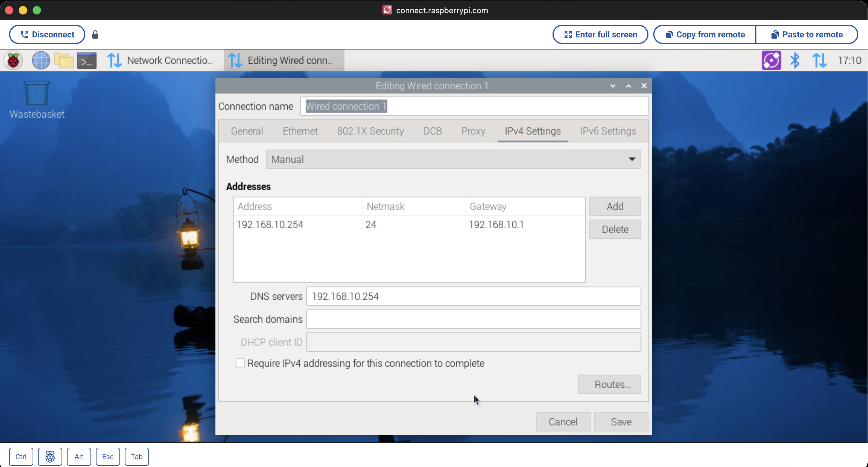The height and width of the screenshot is (467, 868).
Task: Toggle the Ctrl modifier key
Action: (x=21, y=456)
